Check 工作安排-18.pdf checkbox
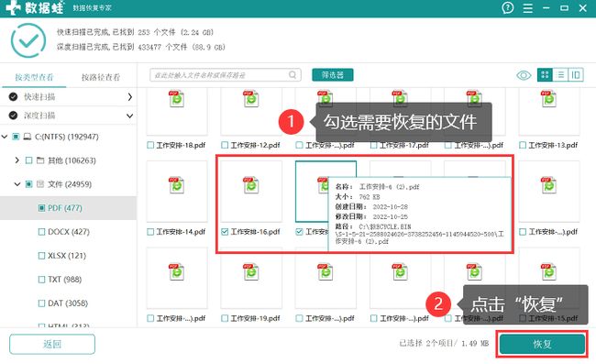Viewport: 596px width, 364px height. (150, 145)
